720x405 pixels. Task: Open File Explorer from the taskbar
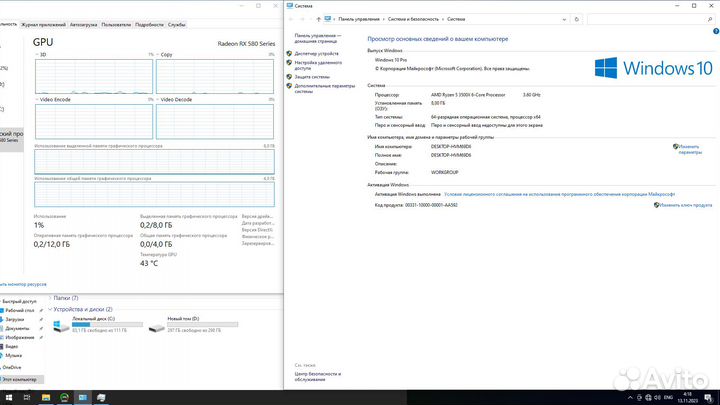click(46, 397)
